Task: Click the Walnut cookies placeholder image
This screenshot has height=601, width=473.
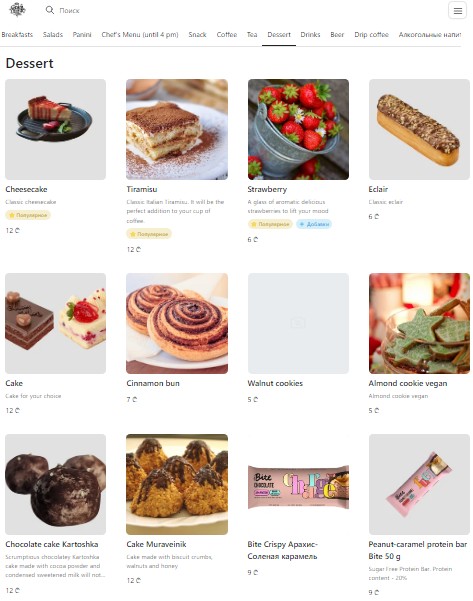Action: 298,323
